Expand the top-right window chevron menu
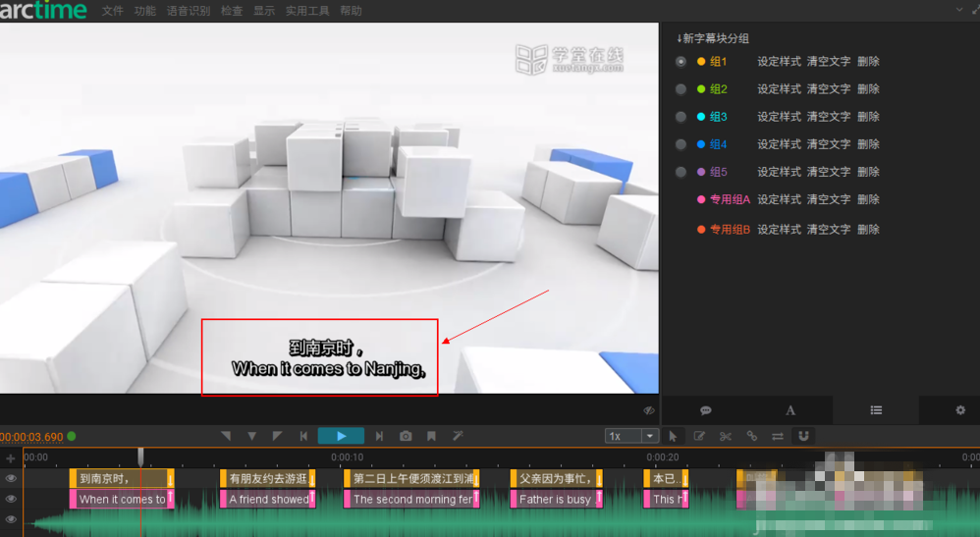 click(960, 9)
